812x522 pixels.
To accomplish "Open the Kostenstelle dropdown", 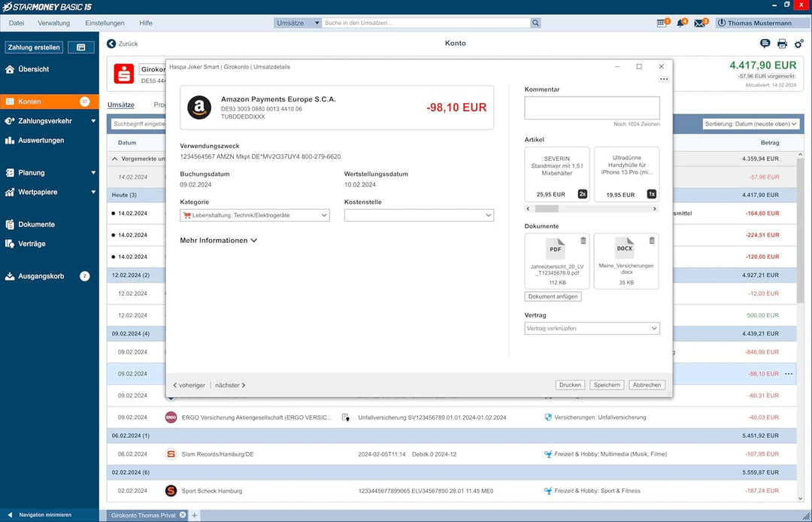I will [x=419, y=215].
